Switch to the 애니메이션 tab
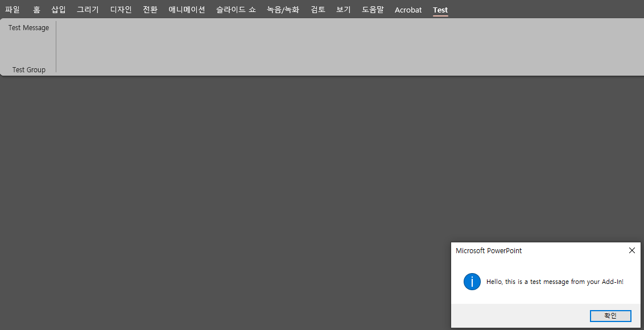 click(x=187, y=10)
